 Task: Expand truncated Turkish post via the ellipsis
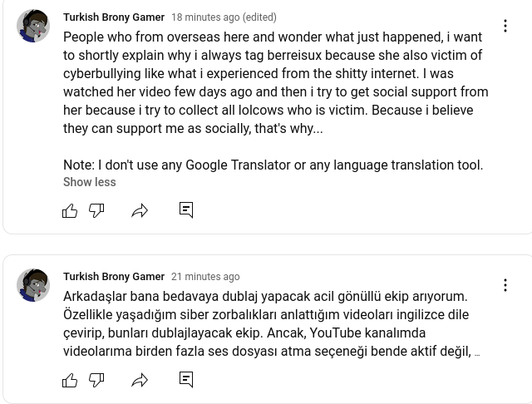click(477, 354)
